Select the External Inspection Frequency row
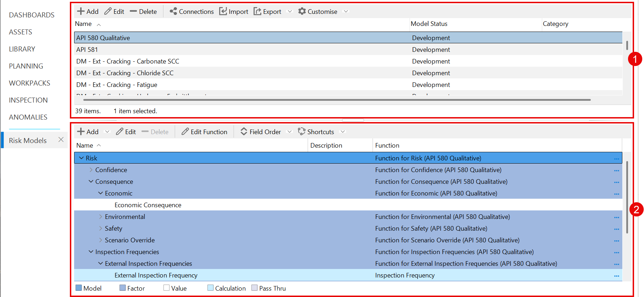 pos(348,275)
